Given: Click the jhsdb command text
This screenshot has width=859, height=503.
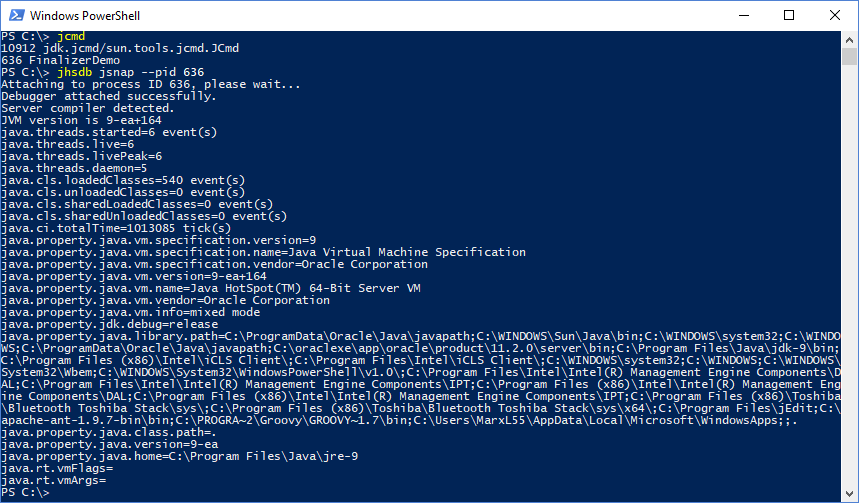Looking at the screenshot, I should pyautogui.click(x=75, y=72).
